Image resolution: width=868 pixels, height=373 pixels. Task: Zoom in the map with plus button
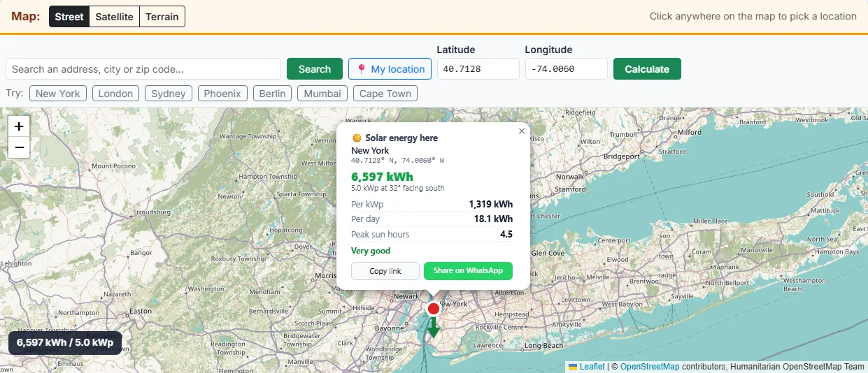19,126
